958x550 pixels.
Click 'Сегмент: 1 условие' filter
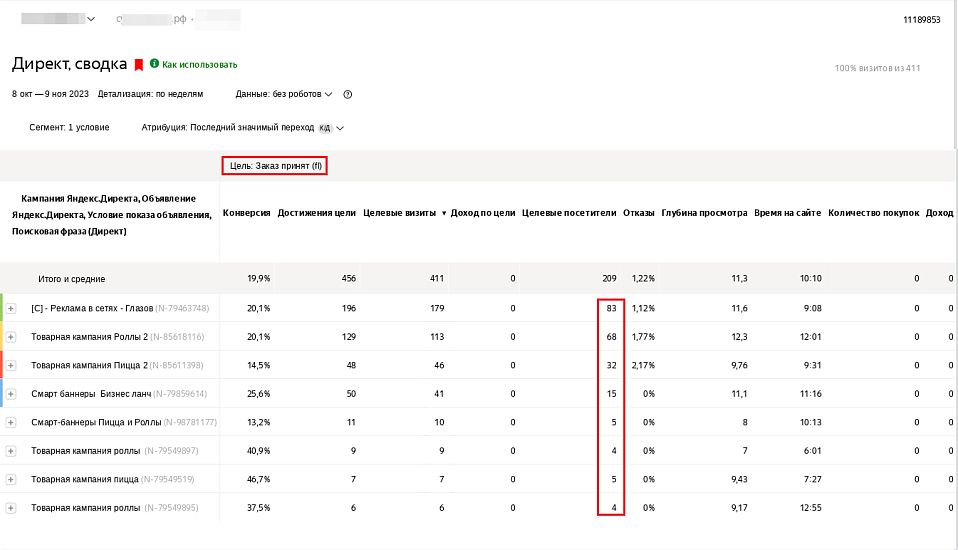69,127
